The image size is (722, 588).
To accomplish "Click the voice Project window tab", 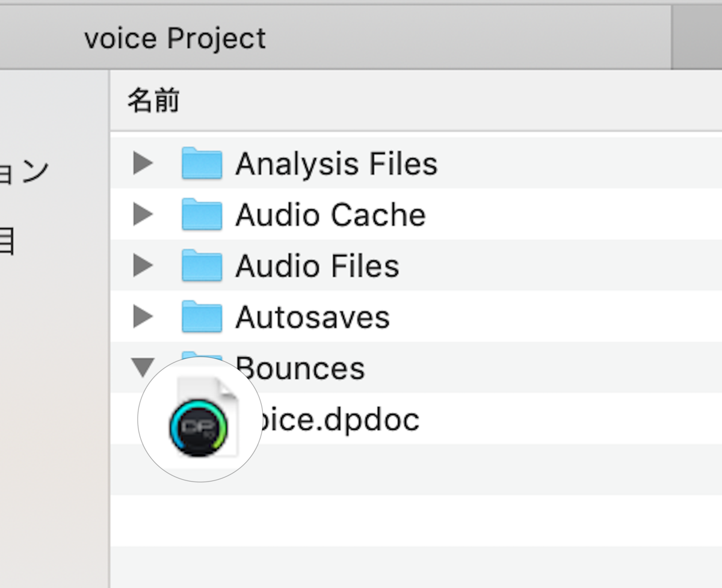I will click(174, 39).
